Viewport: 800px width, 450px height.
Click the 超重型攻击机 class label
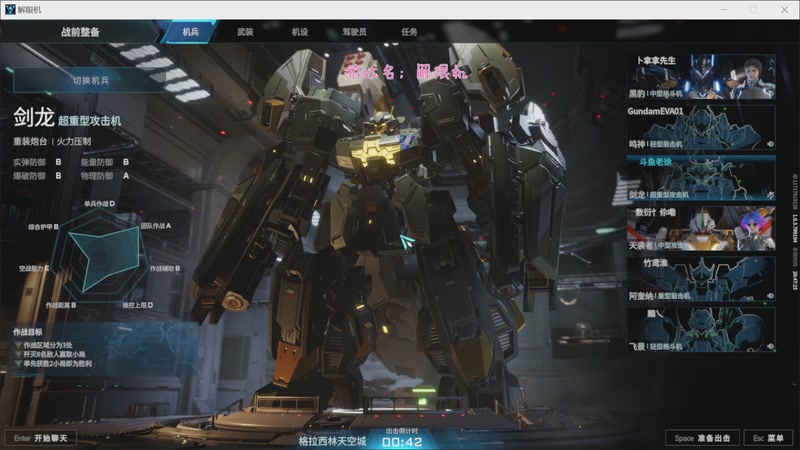click(89, 120)
